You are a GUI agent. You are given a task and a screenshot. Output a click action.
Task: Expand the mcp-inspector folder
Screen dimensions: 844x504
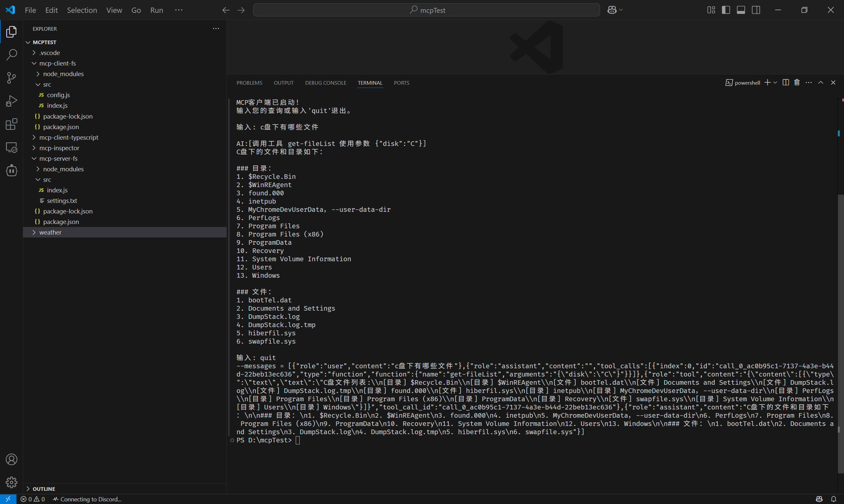pyautogui.click(x=59, y=148)
